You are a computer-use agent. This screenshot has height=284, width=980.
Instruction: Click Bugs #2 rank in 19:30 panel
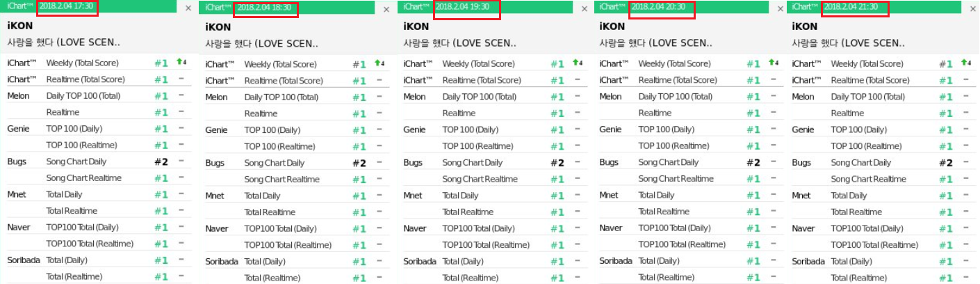coord(557,163)
